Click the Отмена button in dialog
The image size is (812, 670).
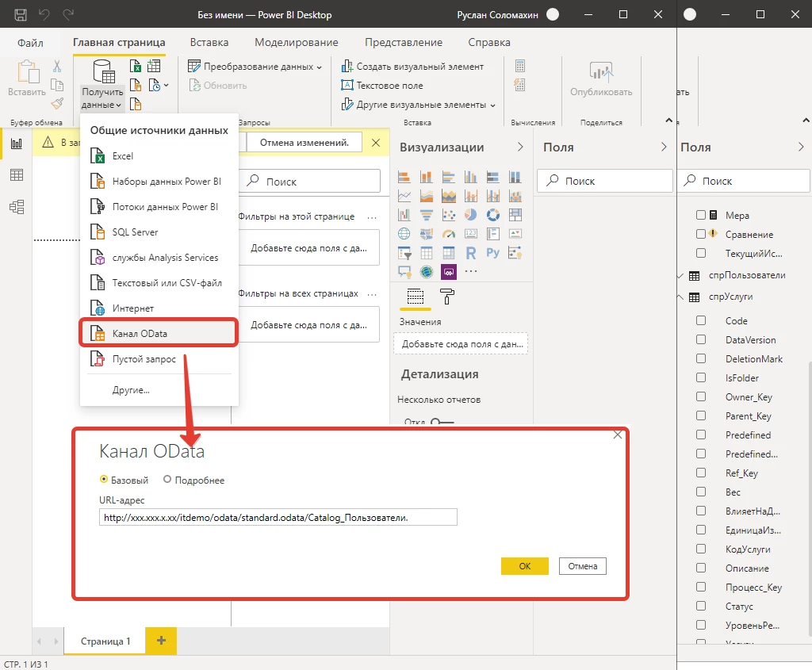(x=583, y=566)
